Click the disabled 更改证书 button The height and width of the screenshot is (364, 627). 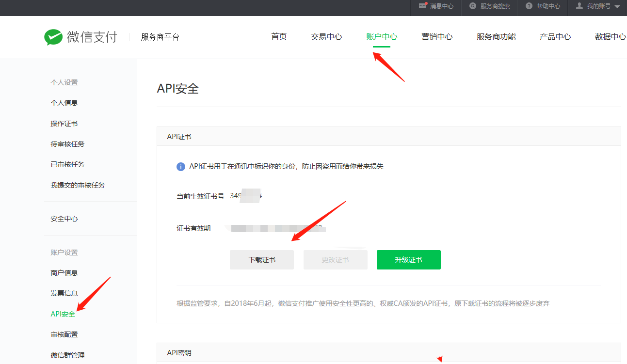coord(335,260)
